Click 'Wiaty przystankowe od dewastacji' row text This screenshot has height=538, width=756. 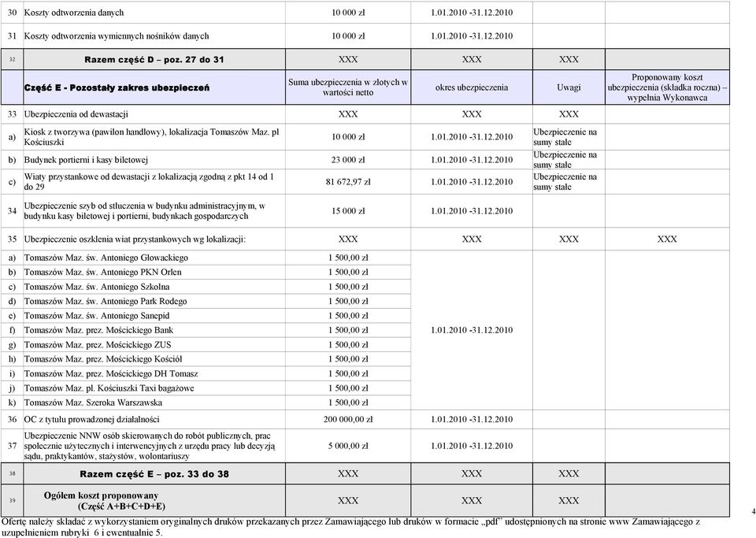pyautogui.click(x=149, y=182)
